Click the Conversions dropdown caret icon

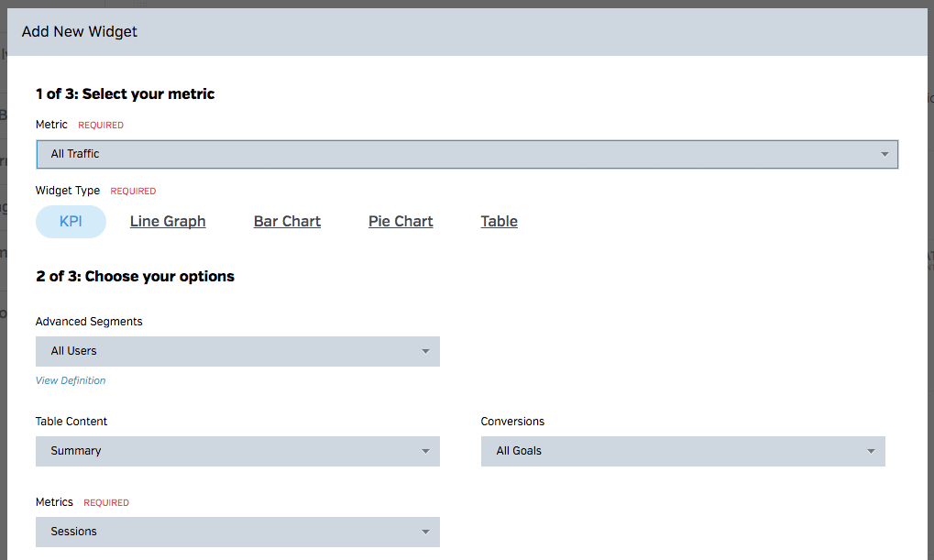(x=871, y=451)
